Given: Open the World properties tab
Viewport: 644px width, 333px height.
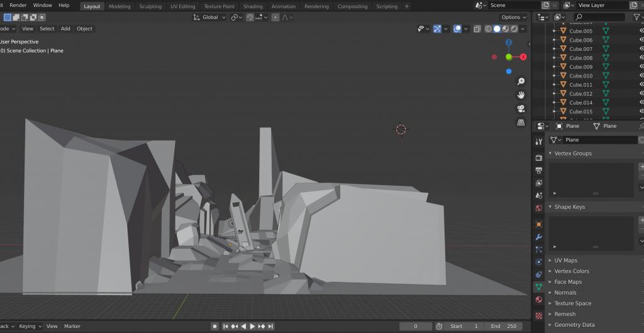Looking at the screenshot, I should coord(539,208).
